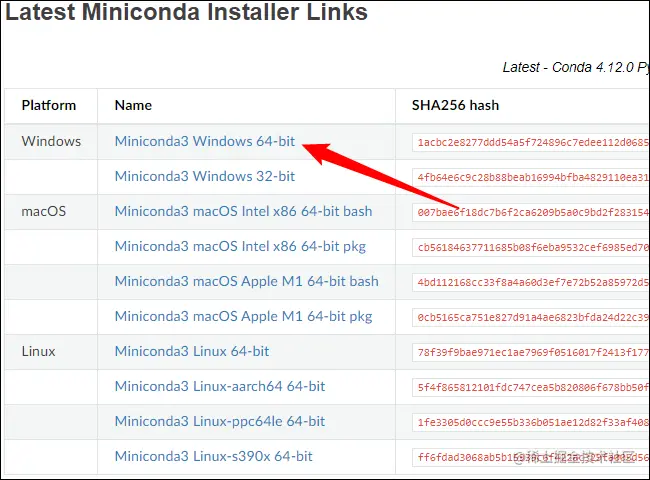650x480 pixels.
Task: Download Miniconda3 macOS Intel x86 64-bit bash
Action: pos(243,211)
